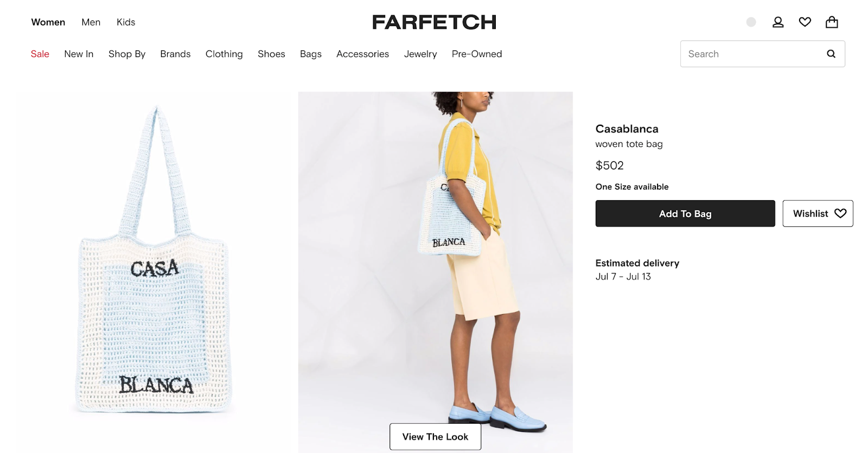Open the Shop By menu
The height and width of the screenshot is (453, 868).
click(x=127, y=54)
